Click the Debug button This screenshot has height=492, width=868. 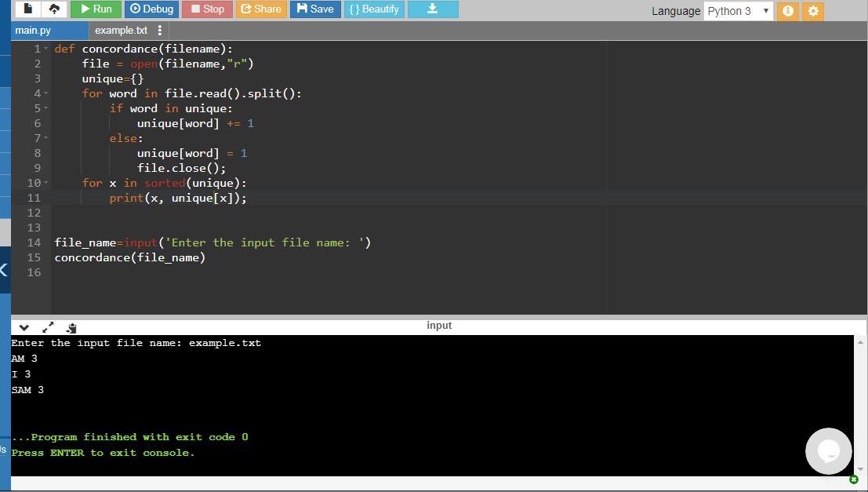pos(151,9)
